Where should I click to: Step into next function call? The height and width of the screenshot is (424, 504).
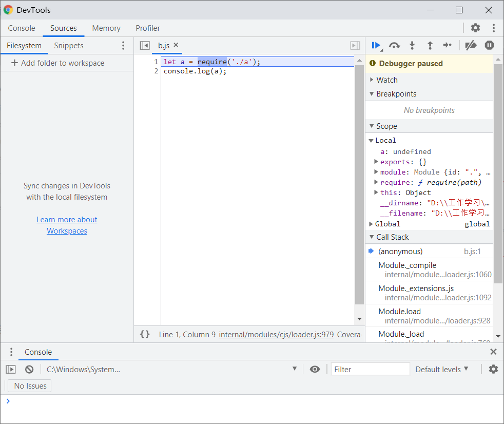[x=412, y=46]
